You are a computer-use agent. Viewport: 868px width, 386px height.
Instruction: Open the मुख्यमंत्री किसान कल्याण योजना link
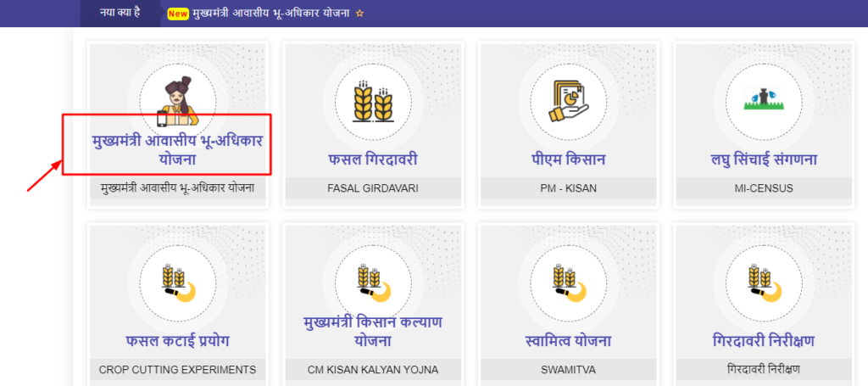373,331
